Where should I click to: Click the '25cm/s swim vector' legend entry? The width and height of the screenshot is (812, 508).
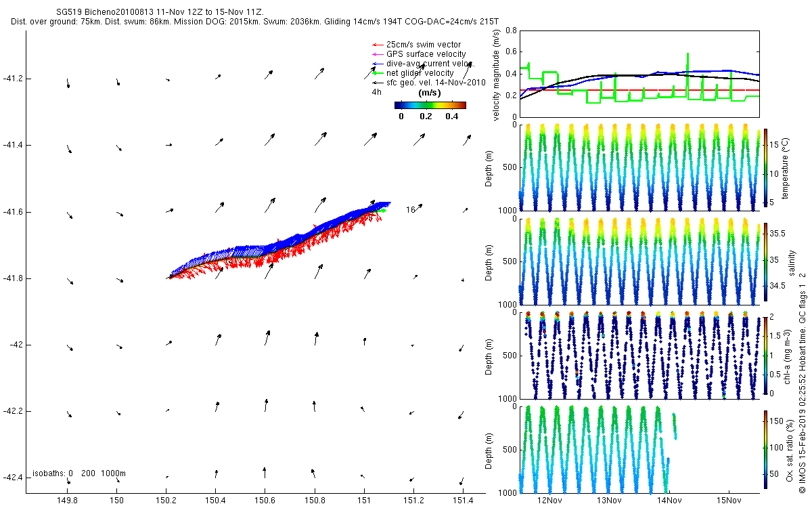[x=423, y=45]
